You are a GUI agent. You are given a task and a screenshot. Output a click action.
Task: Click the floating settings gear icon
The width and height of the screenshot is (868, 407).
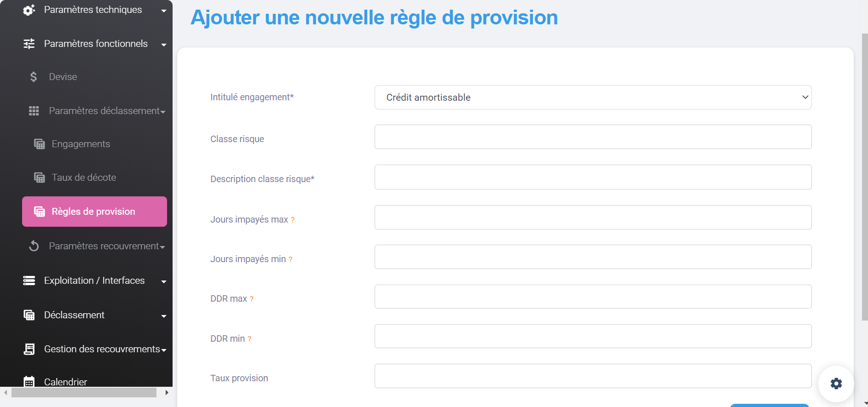coord(836,384)
